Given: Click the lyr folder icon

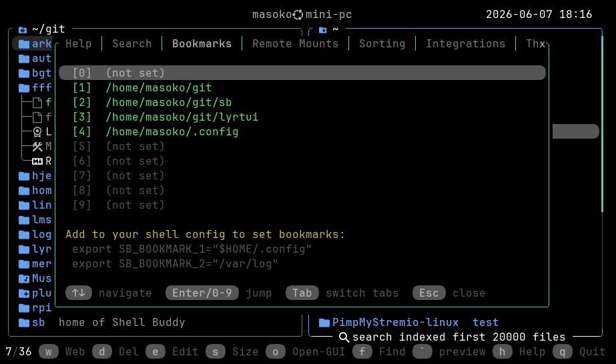Looking at the screenshot, I should (x=24, y=249).
